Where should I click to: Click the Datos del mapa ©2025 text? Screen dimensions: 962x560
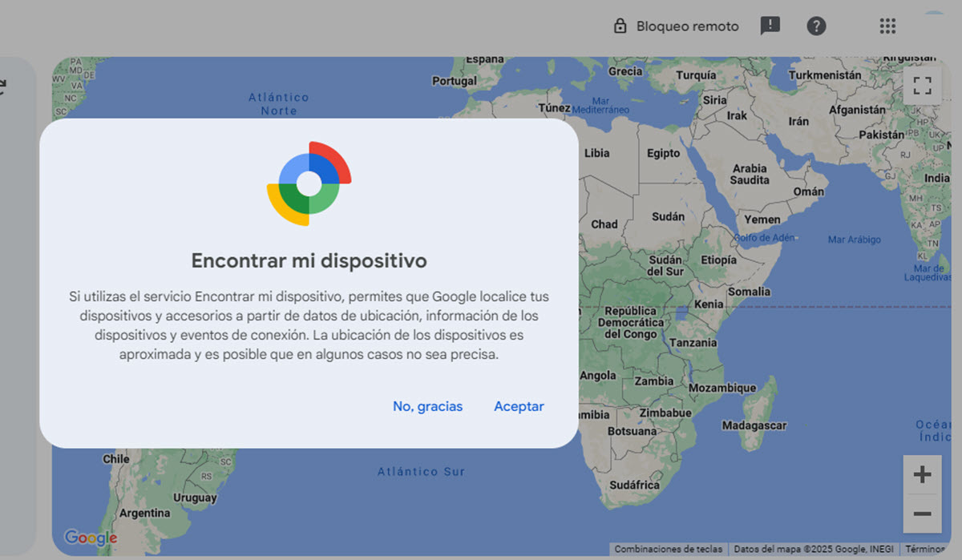click(x=814, y=550)
